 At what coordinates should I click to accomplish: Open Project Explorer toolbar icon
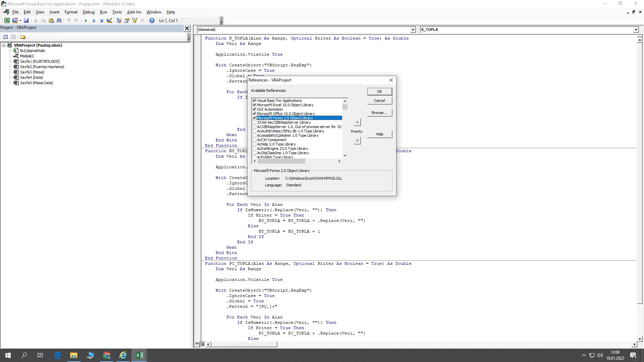[119, 20]
